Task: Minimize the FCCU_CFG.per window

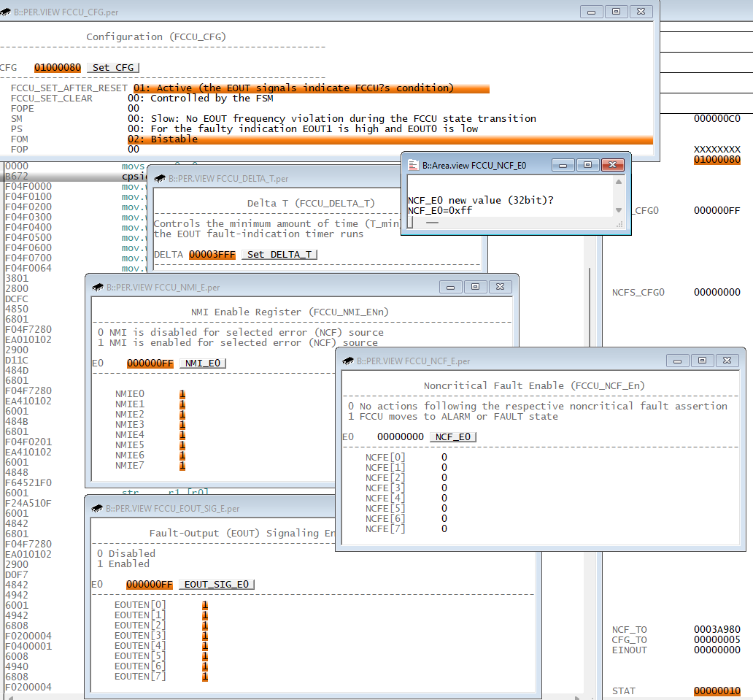Action: point(592,12)
